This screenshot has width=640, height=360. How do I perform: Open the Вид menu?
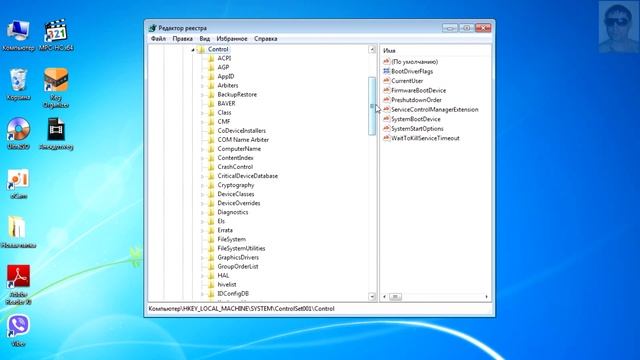pos(204,38)
